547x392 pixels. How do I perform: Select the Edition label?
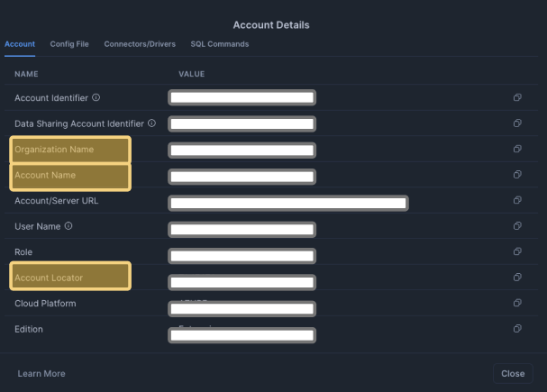click(29, 329)
